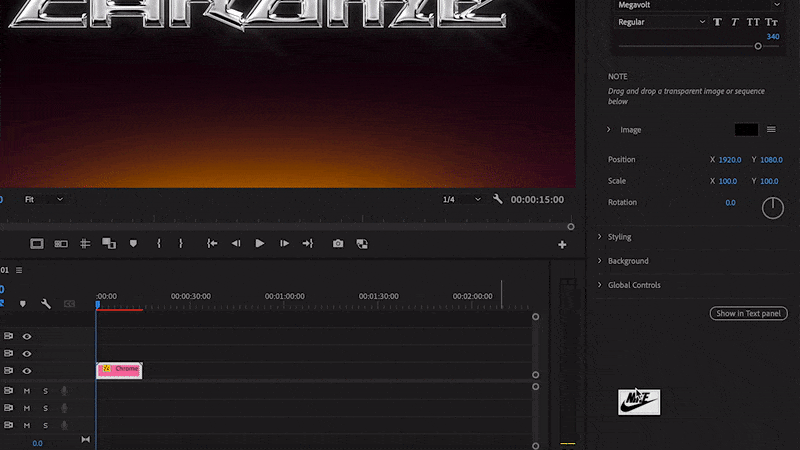
Task: Open Program Monitor wrench settings
Action: 498,199
